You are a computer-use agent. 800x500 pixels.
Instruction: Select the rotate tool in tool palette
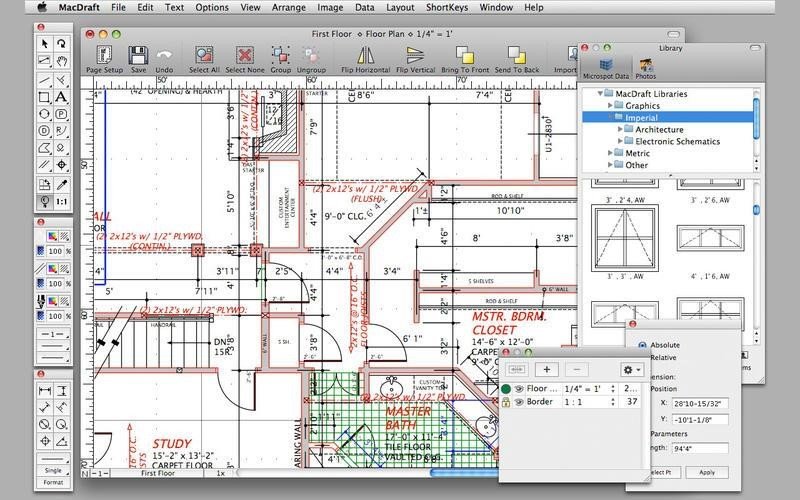pyautogui.click(x=62, y=44)
